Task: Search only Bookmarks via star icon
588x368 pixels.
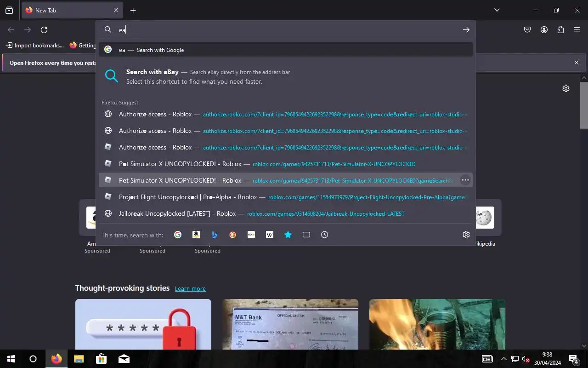Action: [x=288, y=235]
